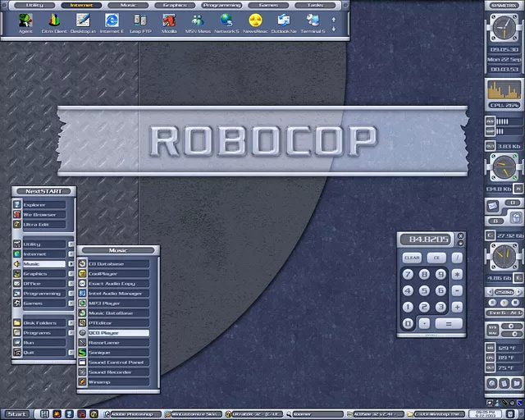Toggle the OUT temperature sensor button
This screenshot has height=420, width=525.
point(491,367)
